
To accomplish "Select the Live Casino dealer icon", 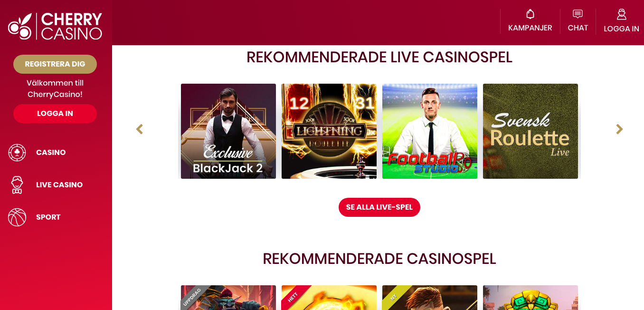I will pyautogui.click(x=17, y=185).
